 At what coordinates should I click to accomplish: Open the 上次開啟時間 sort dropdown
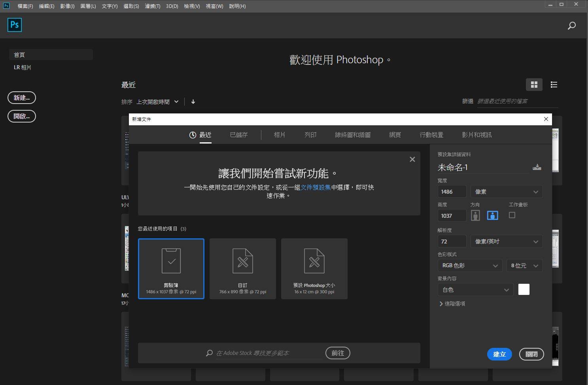[158, 102]
